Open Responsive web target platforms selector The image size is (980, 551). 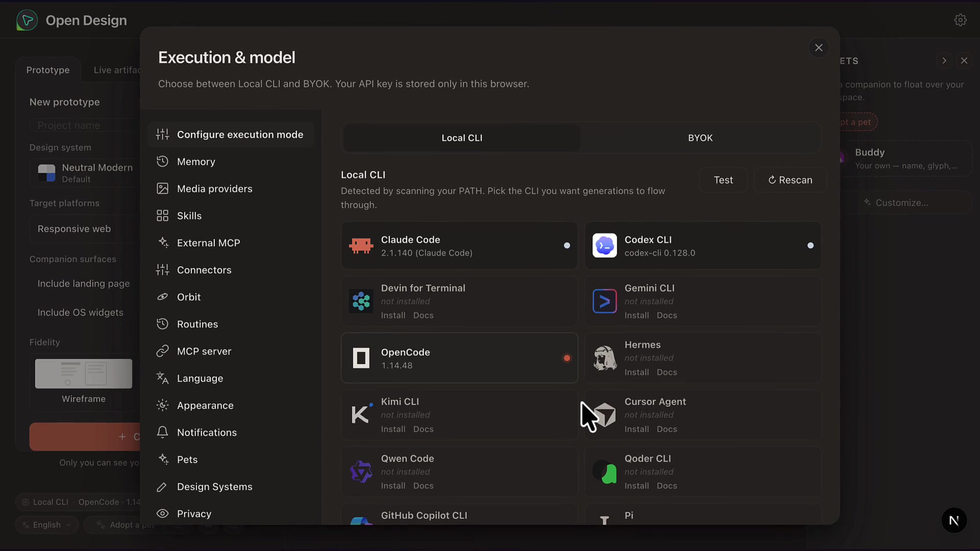pyautogui.click(x=85, y=229)
